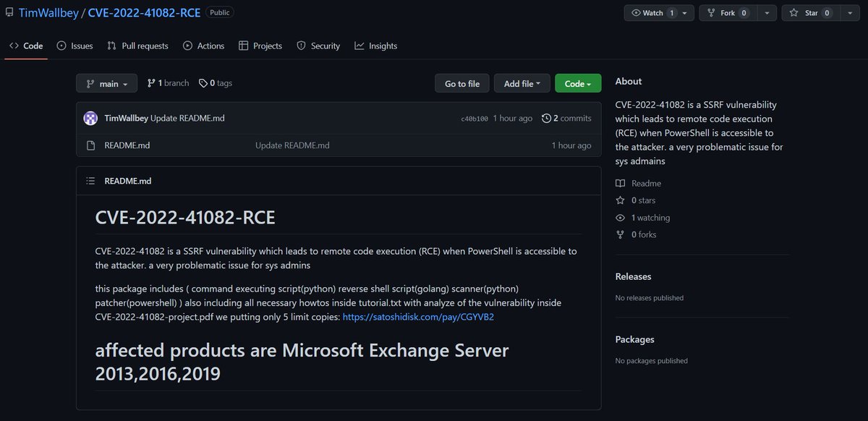Screen dimensions: 868x421
Task: Click the branch icon beside 1 branch
Action: tap(151, 83)
